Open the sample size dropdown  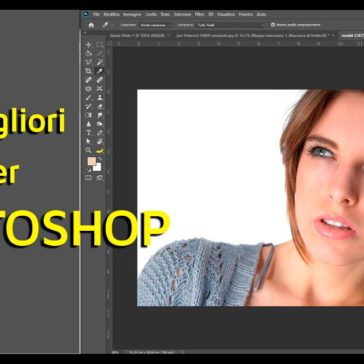point(155,25)
